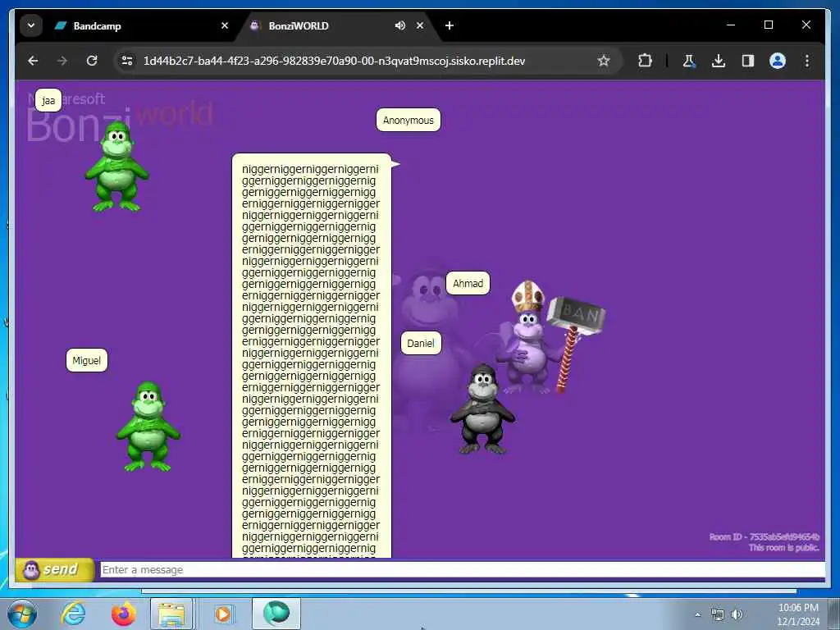Mute the BonziWORLD tab audio icon
Screen dimensions: 840x630
[x=399, y=25]
